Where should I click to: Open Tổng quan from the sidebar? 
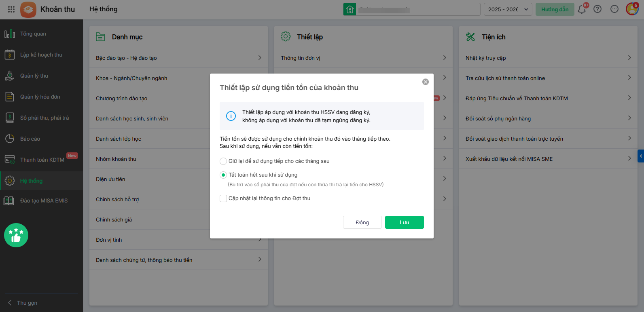click(x=33, y=34)
